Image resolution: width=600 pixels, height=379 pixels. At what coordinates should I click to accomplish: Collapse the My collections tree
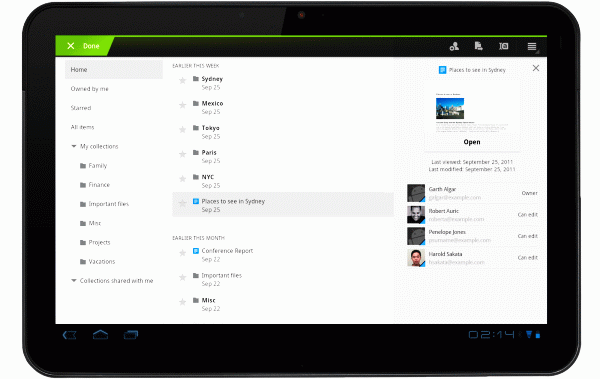(74, 146)
